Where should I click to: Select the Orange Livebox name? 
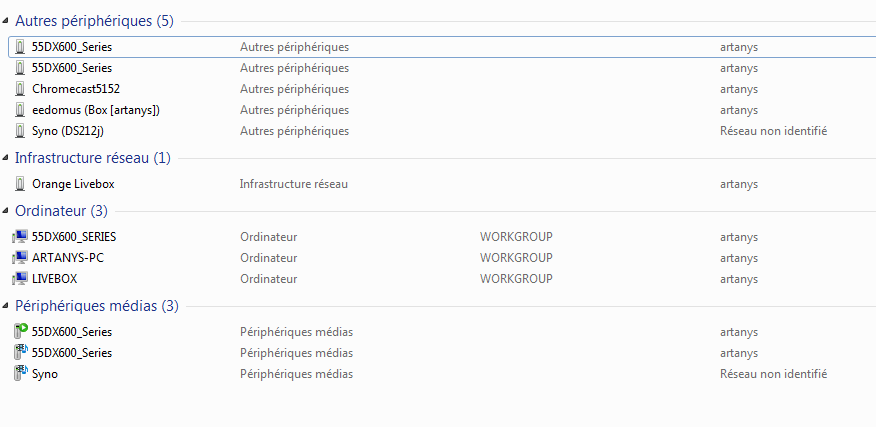73,184
